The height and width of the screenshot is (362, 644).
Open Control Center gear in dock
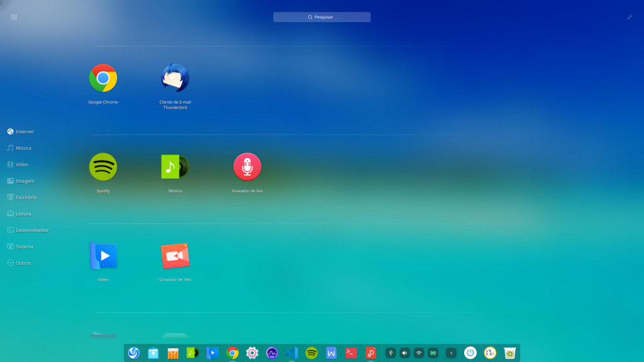(252, 353)
